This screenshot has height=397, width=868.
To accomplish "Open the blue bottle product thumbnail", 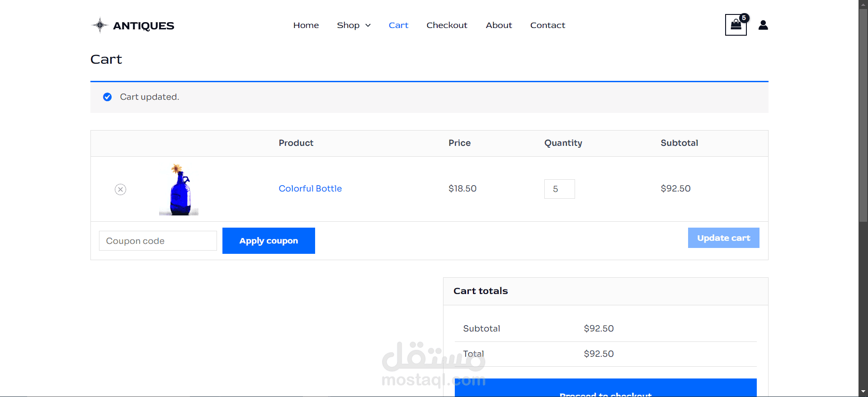I will [179, 190].
